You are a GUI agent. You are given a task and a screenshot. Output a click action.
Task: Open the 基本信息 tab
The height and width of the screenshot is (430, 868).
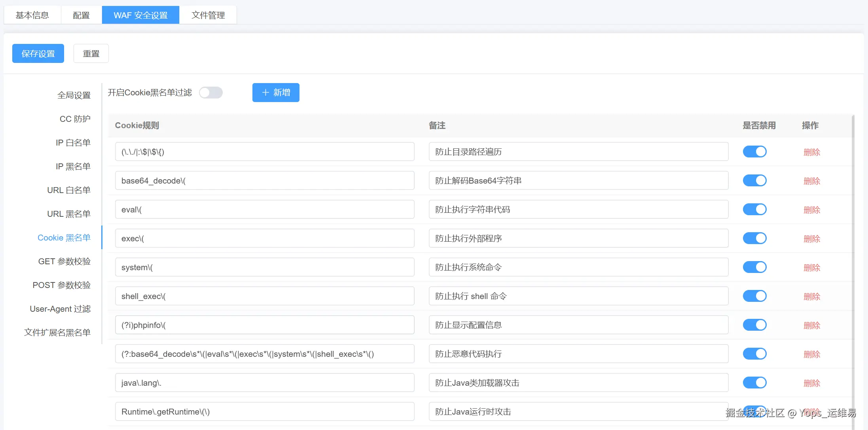pos(32,15)
